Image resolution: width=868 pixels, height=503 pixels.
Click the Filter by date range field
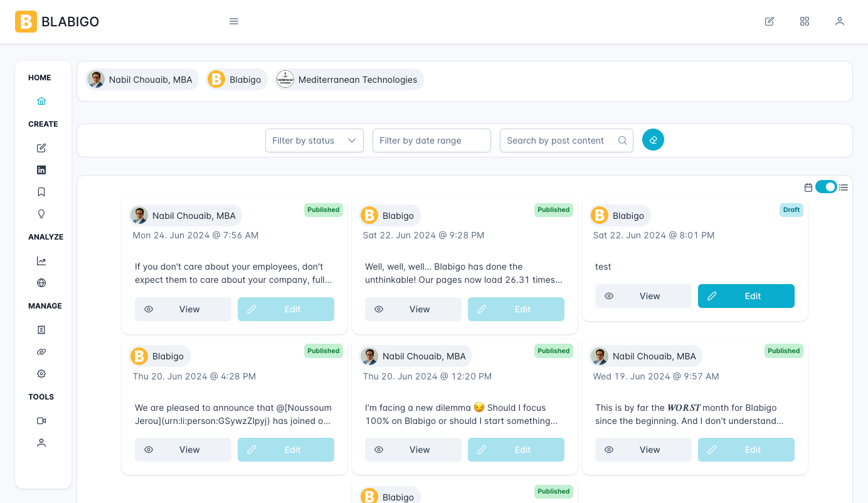click(431, 140)
